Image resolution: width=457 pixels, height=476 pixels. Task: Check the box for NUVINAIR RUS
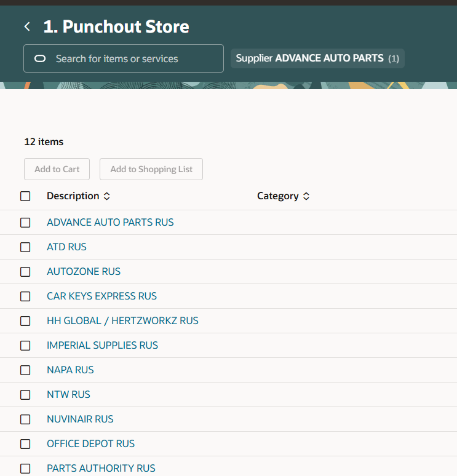click(25, 419)
